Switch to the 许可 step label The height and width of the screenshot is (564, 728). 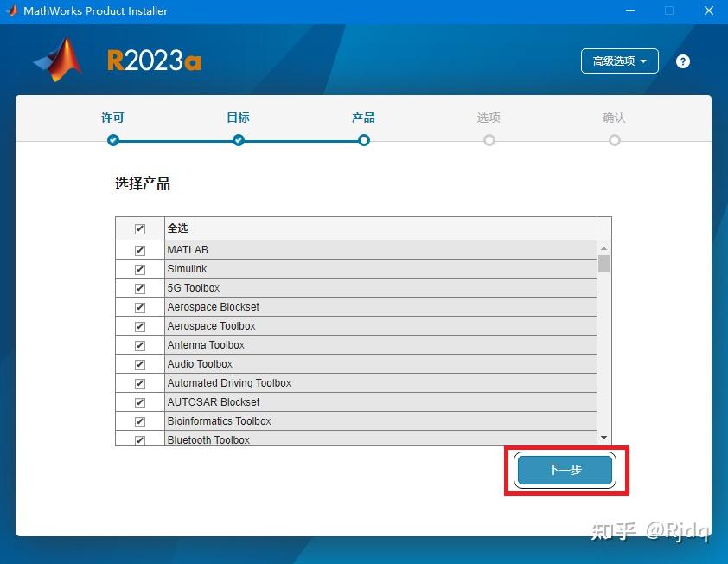coord(112,118)
